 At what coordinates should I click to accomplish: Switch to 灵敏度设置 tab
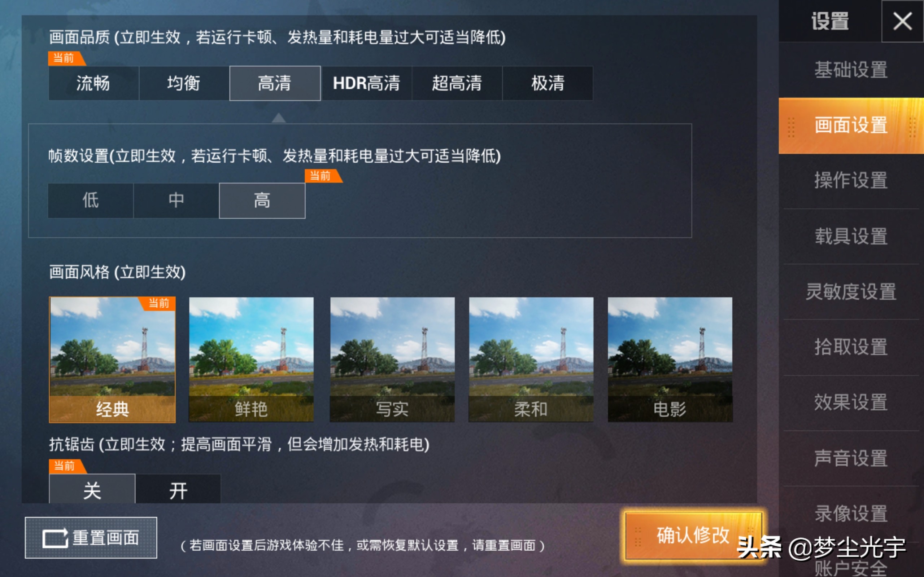(x=851, y=291)
